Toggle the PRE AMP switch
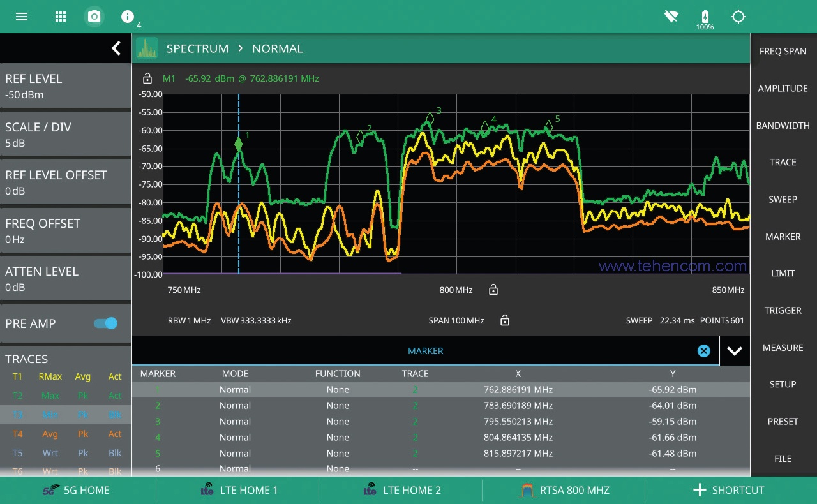The height and width of the screenshot is (504, 817). [105, 323]
